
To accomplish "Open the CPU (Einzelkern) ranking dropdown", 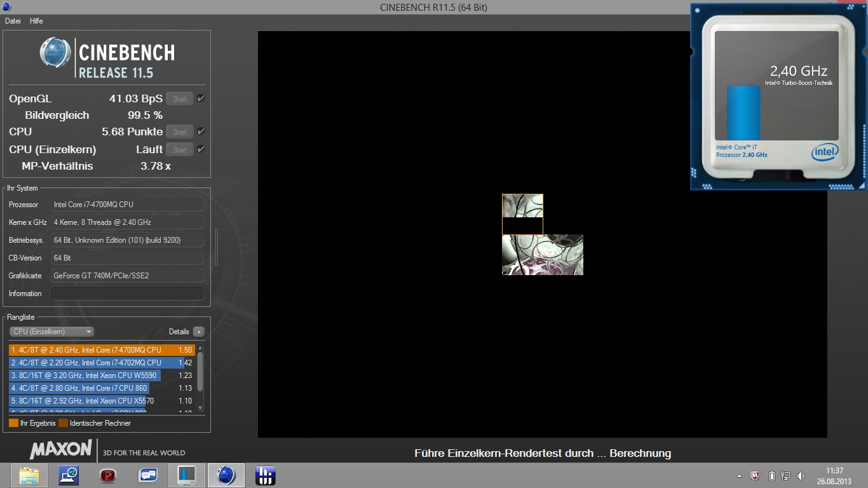I will point(52,332).
